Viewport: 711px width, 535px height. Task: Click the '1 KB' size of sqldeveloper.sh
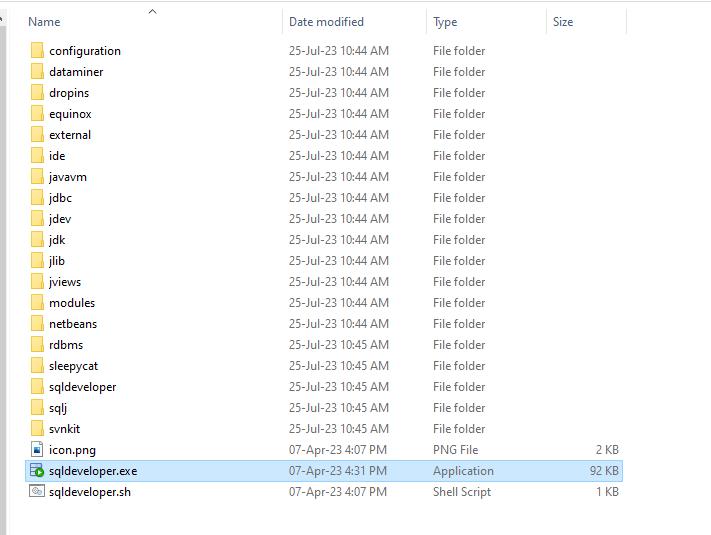pos(607,491)
